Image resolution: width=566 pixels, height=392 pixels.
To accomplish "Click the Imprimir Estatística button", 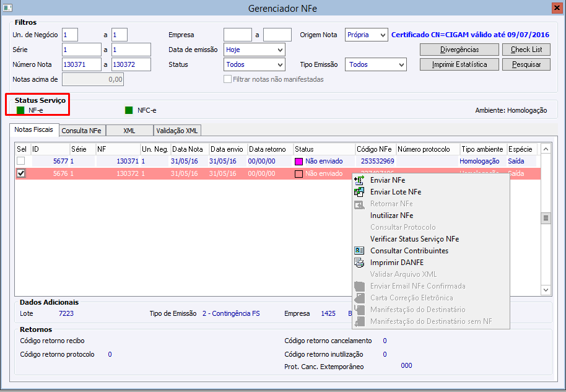I will click(x=459, y=64).
